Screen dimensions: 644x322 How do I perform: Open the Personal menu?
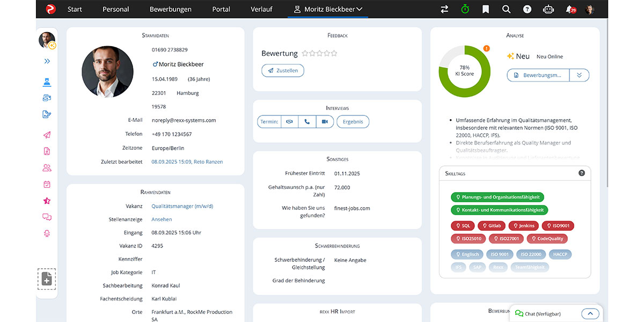[115, 9]
